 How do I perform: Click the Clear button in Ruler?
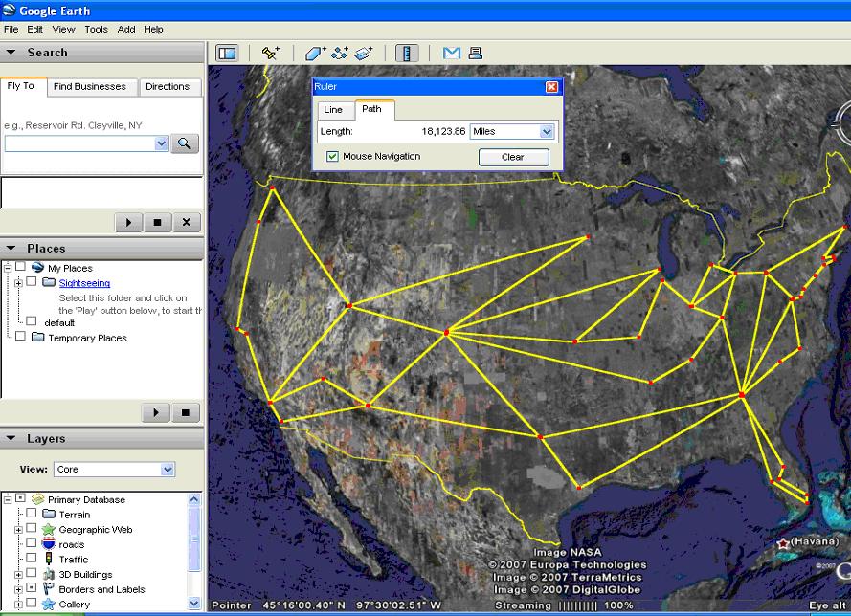point(513,157)
